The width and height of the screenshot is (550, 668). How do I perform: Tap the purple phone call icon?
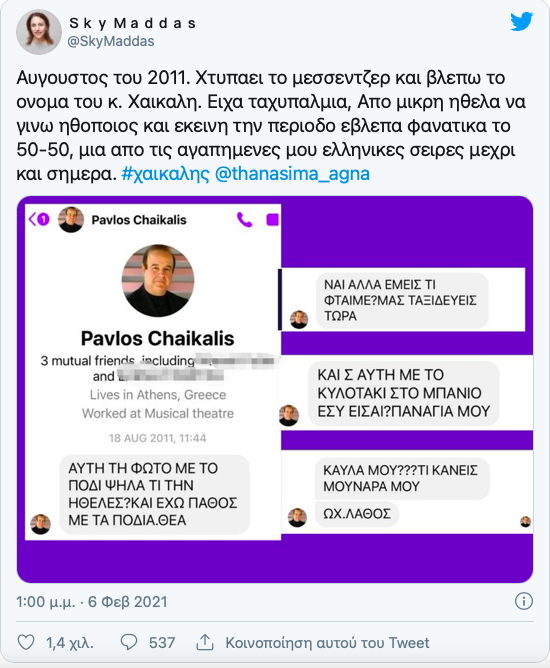[245, 219]
